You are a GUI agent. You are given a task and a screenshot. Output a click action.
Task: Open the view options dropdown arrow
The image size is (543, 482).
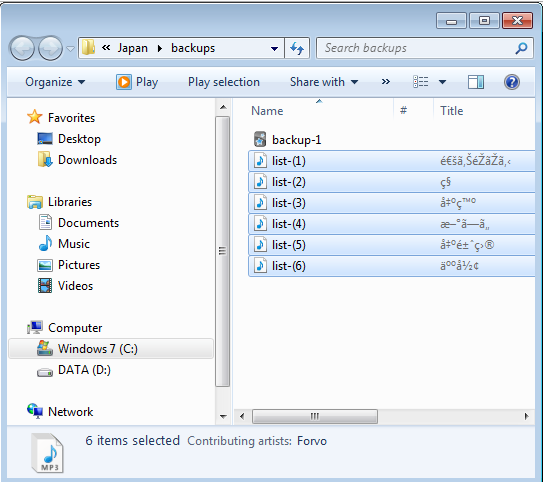(442, 82)
